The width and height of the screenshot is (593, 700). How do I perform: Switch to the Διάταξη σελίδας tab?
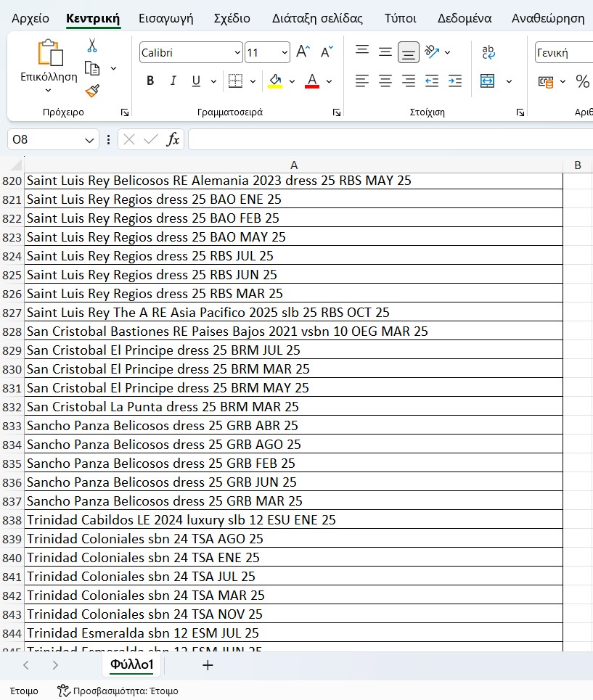(317, 18)
